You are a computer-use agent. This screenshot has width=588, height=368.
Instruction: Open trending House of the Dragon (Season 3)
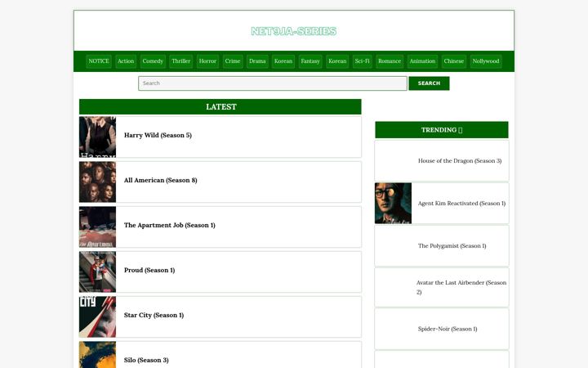click(460, 161)
